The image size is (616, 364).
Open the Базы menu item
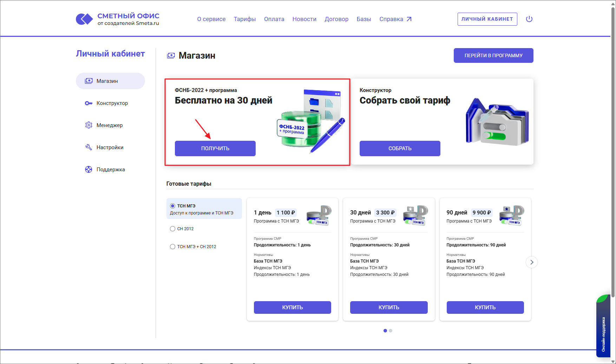[364, 19]
